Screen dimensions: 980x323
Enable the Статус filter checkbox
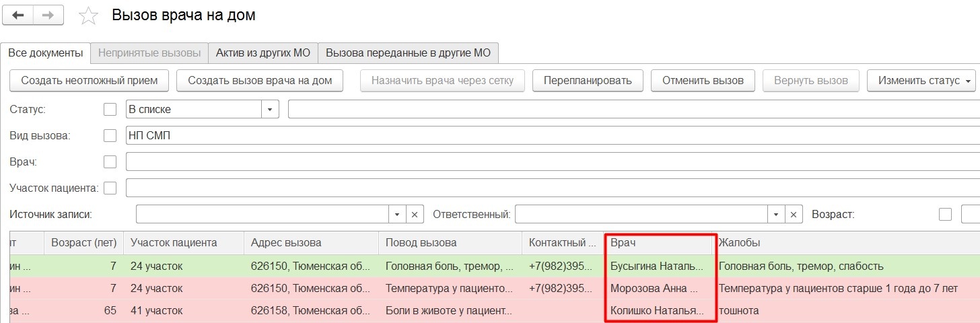pos(110,109)
